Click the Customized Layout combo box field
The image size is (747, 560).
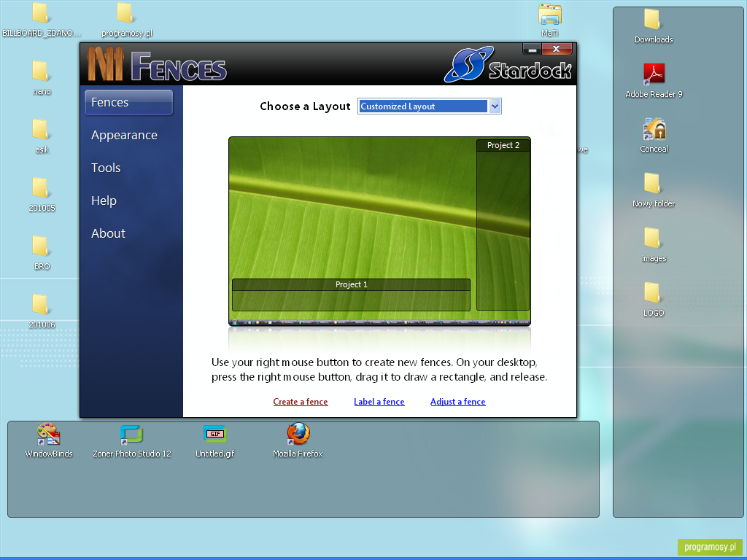pos(429,106)
